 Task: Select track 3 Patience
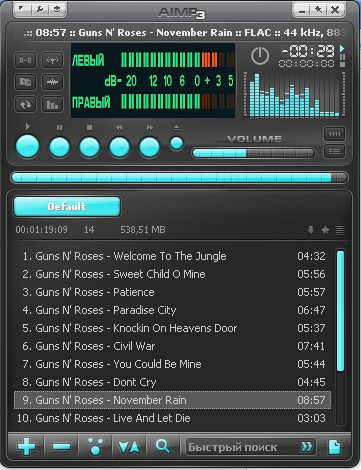[x=172, y=292]
